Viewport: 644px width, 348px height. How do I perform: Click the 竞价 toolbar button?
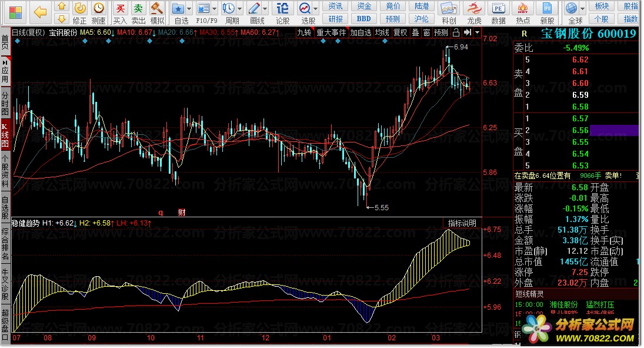(393, 6)
